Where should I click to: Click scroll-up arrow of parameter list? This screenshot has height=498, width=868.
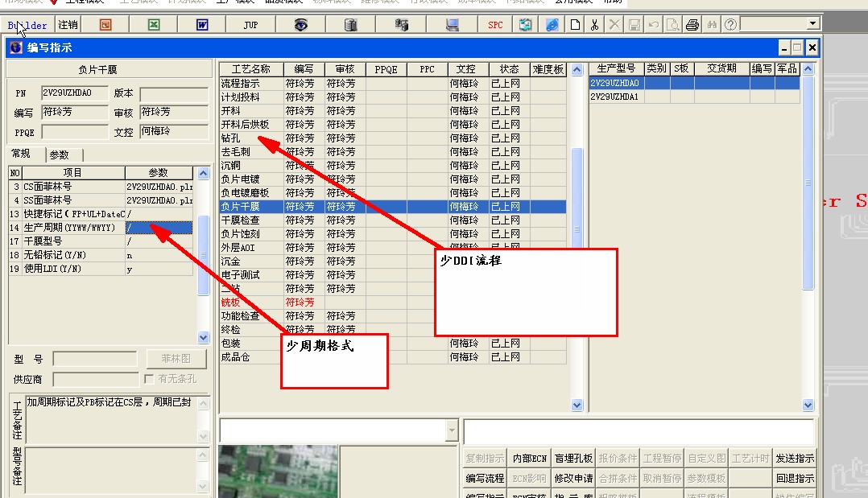point(203,173)
